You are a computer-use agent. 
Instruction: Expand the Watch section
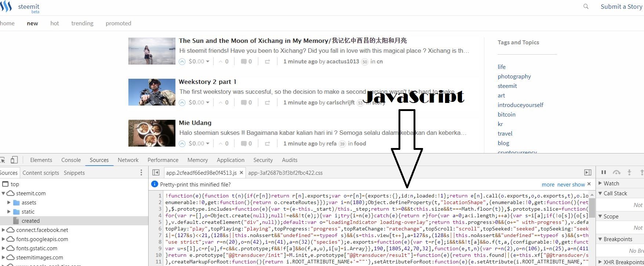[x=600, y=183]
